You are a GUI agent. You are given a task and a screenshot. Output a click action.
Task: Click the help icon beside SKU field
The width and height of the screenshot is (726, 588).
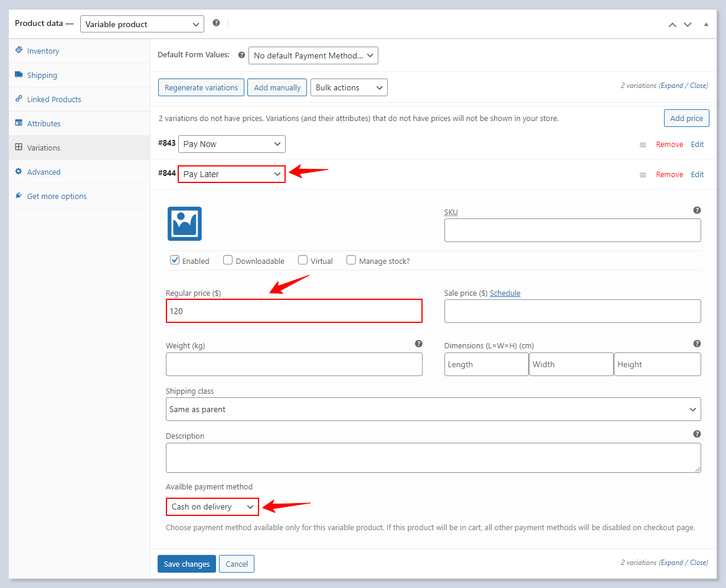coord(697,210)
